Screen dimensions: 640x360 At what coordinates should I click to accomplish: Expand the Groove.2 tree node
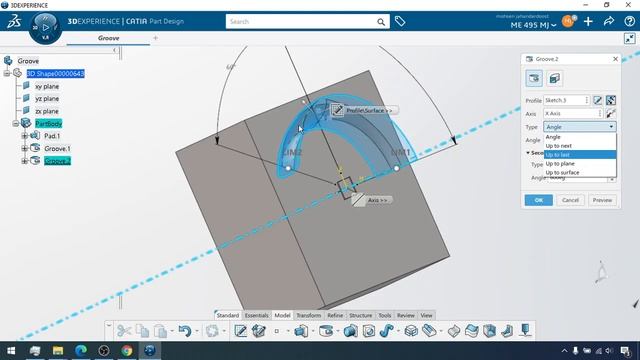coord(24,161)
